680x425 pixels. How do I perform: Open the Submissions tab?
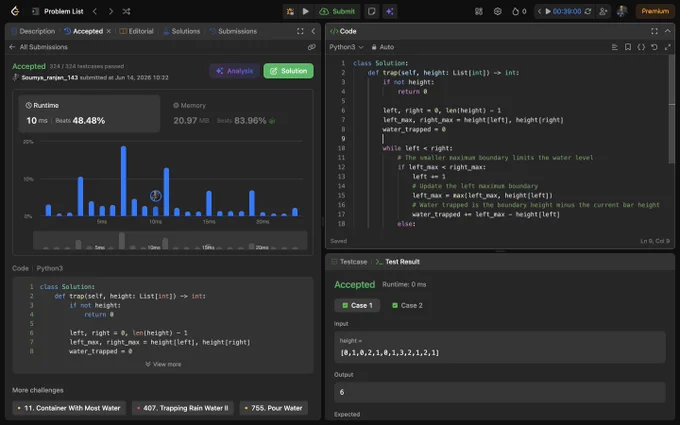pos(233,31)
